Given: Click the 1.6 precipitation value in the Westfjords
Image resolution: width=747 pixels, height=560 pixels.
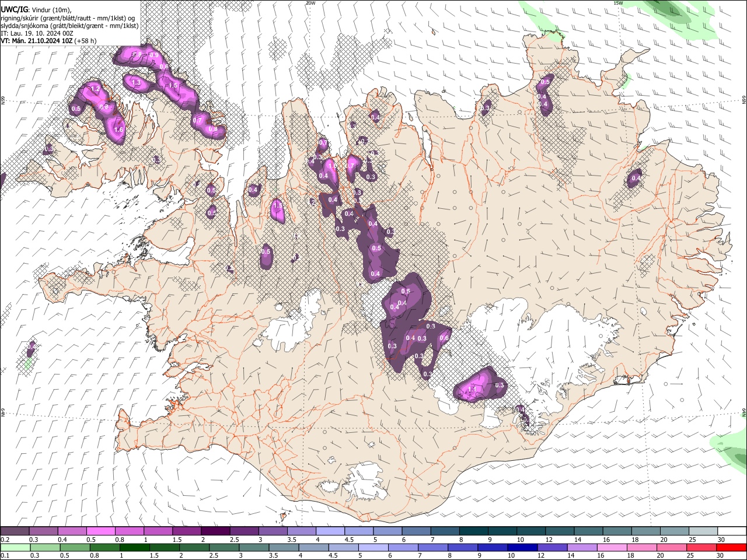Looking at the screenshot, I should tap(118, 130).
